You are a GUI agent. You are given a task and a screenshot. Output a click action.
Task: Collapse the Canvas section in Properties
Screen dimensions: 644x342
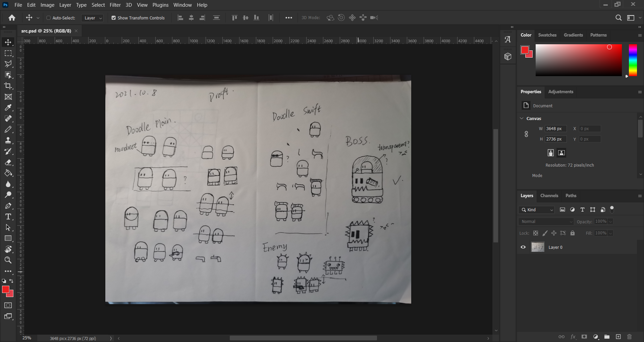[522, 118]
